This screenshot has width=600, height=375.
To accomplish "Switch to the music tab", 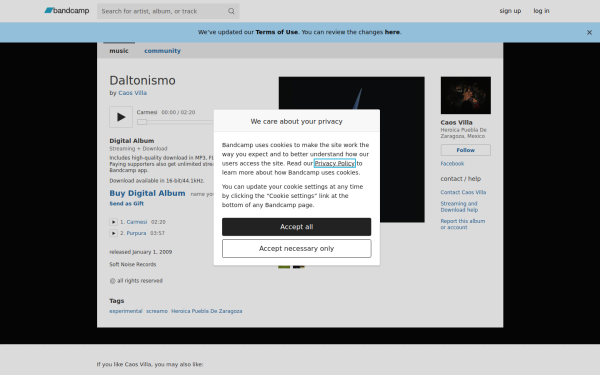I will (119, 51).
